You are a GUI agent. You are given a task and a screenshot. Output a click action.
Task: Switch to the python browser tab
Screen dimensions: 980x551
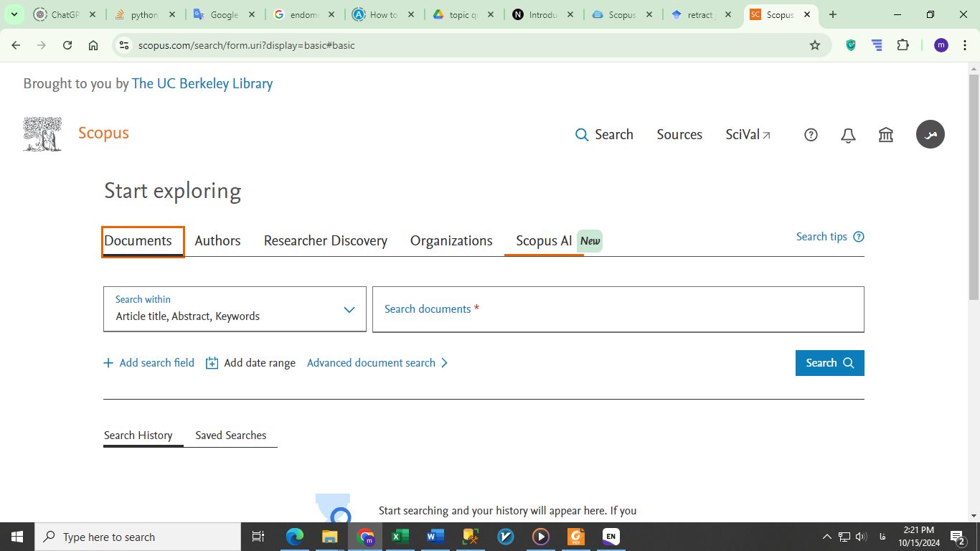(x=144, y=14)
